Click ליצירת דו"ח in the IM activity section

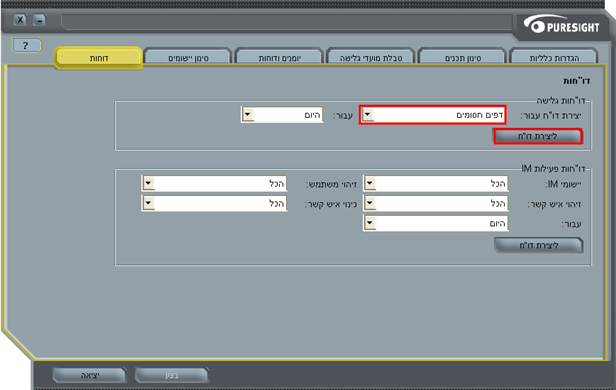[x=539, y=245]
